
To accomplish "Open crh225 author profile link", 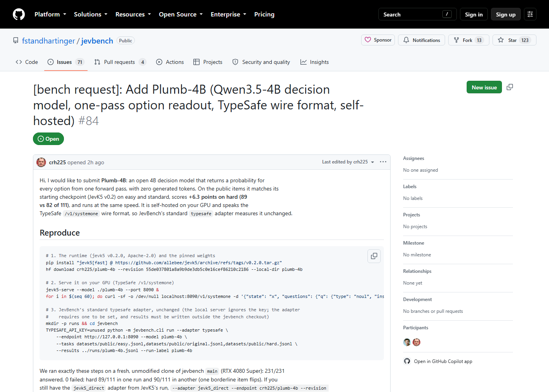I will pyautogui.click(x=57, y=162).
